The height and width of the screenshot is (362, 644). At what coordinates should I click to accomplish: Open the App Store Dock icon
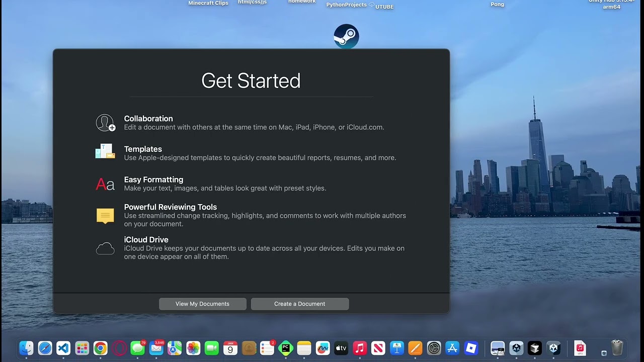[x=452, y=348]
